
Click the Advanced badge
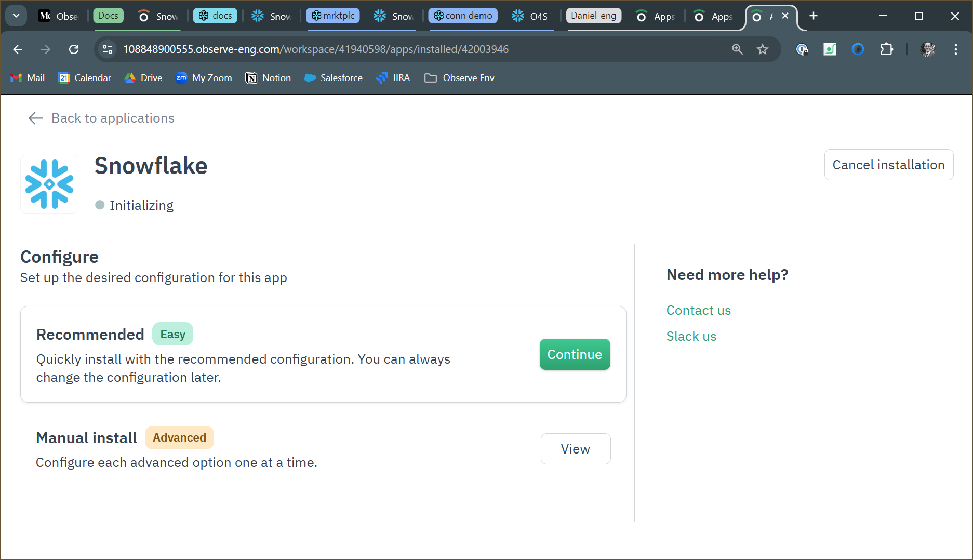pyautogui.click(x=179, y=437)
